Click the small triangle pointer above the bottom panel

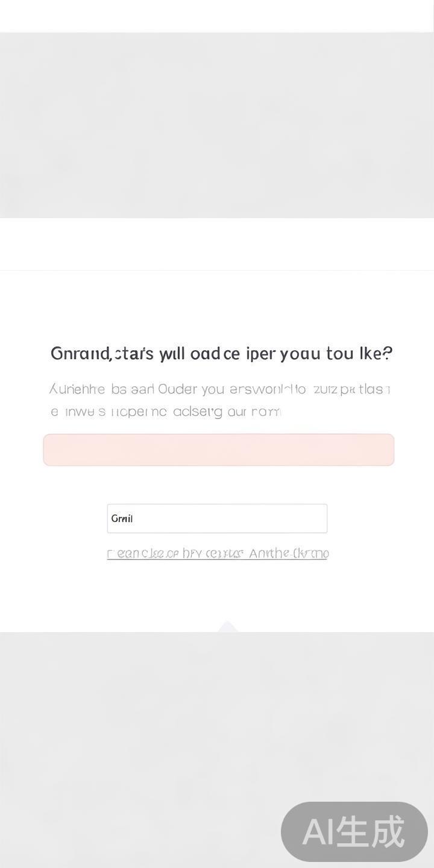pyautogui.click(x=227, y=626)
